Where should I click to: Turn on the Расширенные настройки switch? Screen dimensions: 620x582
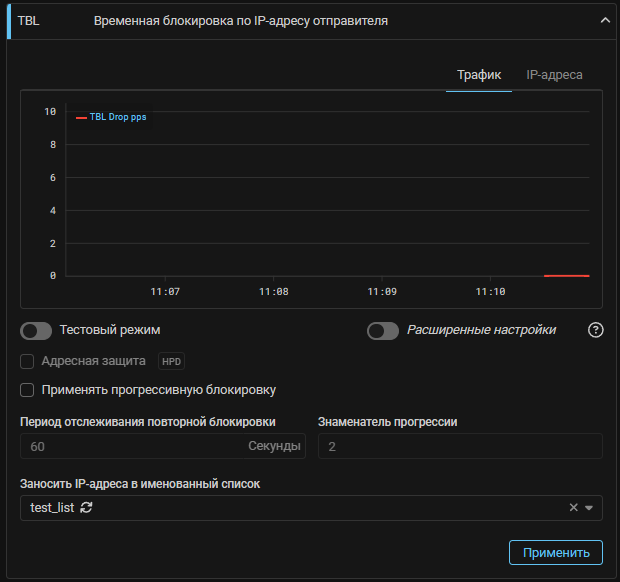[x=383, y=330]
